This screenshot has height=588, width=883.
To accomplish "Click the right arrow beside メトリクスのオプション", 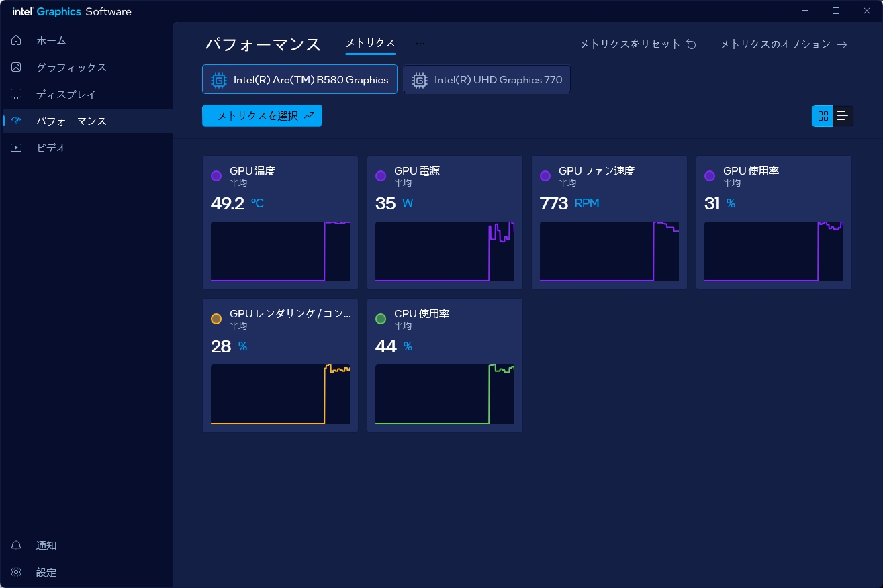I will coord(842,44).
